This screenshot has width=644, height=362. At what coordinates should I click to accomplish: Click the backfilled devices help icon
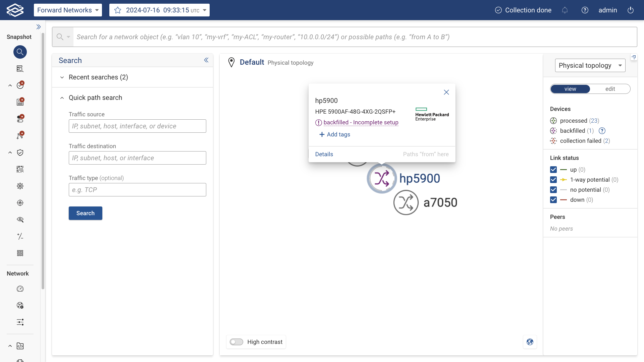(x=602, y=131)
